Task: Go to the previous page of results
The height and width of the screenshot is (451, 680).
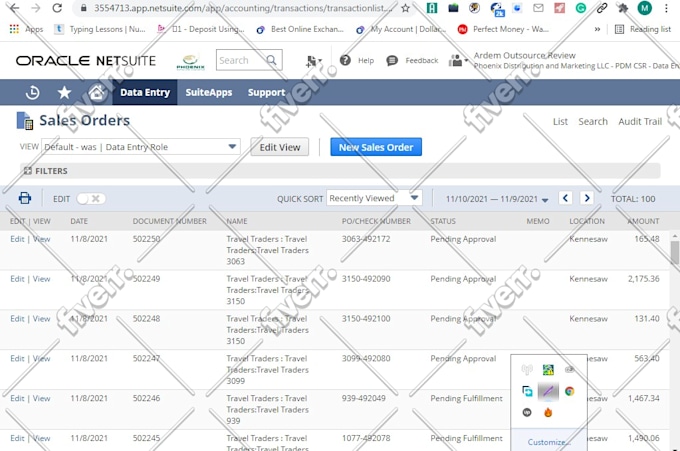Action: [565, 198]
